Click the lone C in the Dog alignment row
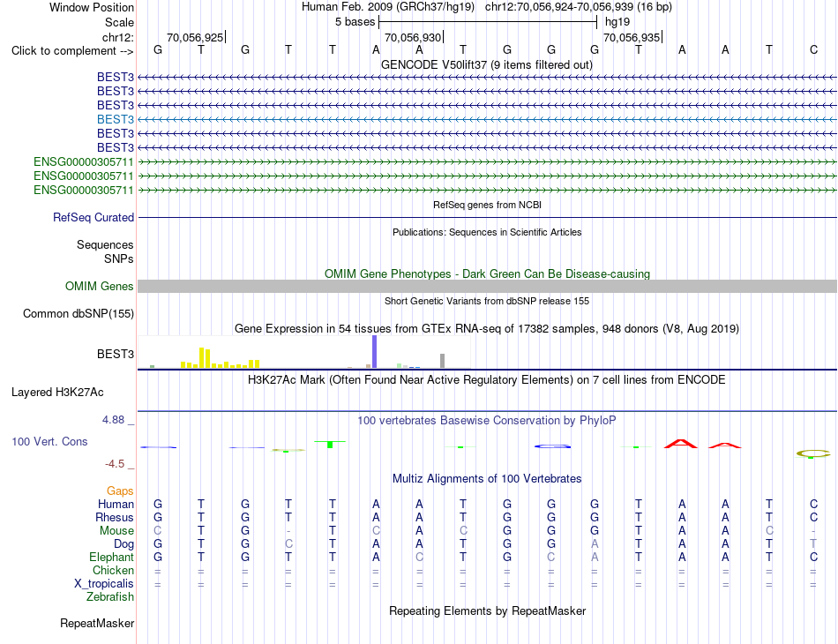 pos(288,544)
